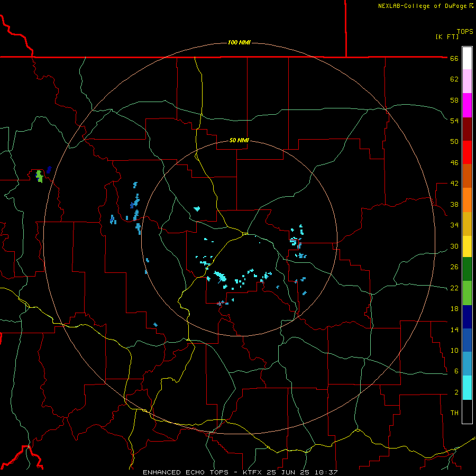Click the legend value "54"
Viewport: 476px width, 476px height.
454,121
